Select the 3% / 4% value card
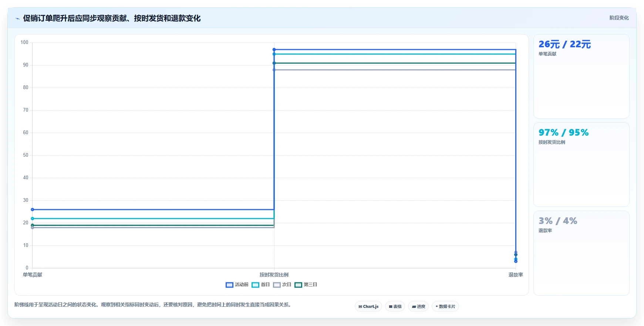644x326 pixels. click(x=581, y=253)
